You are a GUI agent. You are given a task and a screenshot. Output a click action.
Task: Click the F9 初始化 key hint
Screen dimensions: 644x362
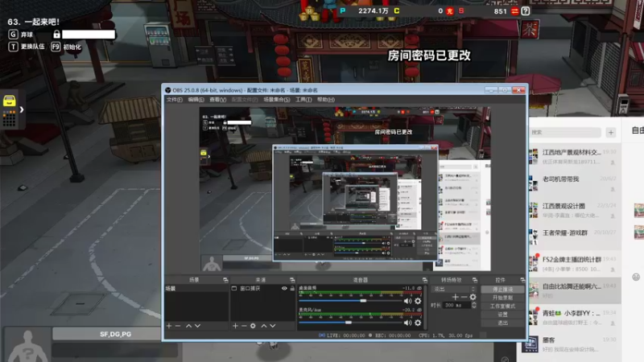pyautogui.click(x=66, y=47)
